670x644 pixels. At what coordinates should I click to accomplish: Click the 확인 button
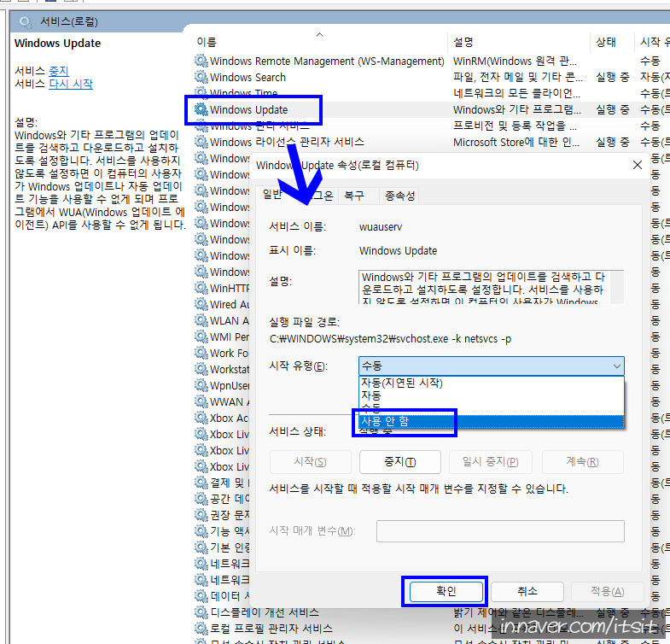point(446,591)
